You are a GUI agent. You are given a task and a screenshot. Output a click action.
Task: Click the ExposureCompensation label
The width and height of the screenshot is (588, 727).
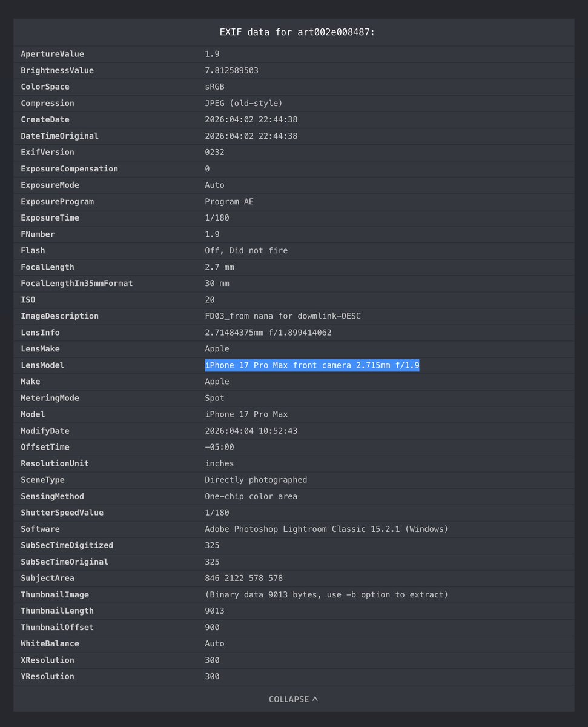(x=70, y=168)
